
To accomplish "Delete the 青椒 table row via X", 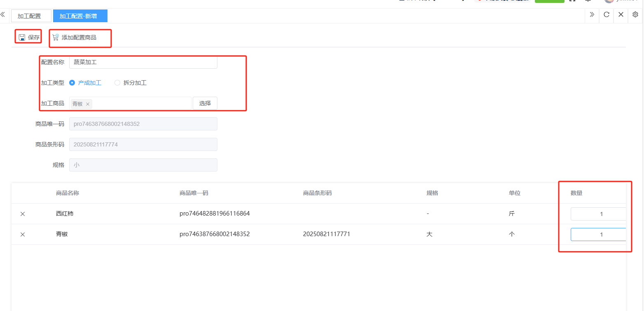I will (23, 234).
